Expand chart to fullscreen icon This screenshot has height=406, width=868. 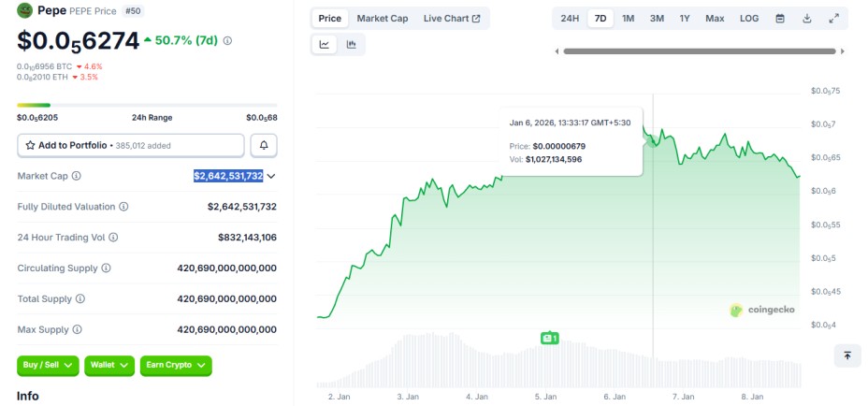tap(833, 19)
